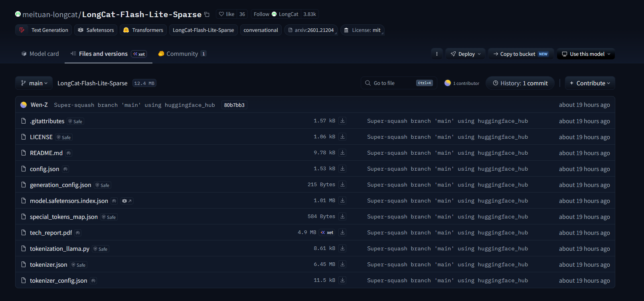Image resolution: width=644 pixels, height=301 pixels.
Task: Download special_tokens_map.json via download icon
Action: click(342, 216)
